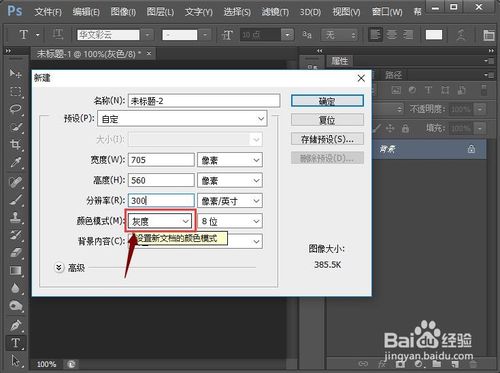Viewport: 500px width, 373px height.
Task: Click lock position icon in layers panel
Action: click(x=390, y=128)
